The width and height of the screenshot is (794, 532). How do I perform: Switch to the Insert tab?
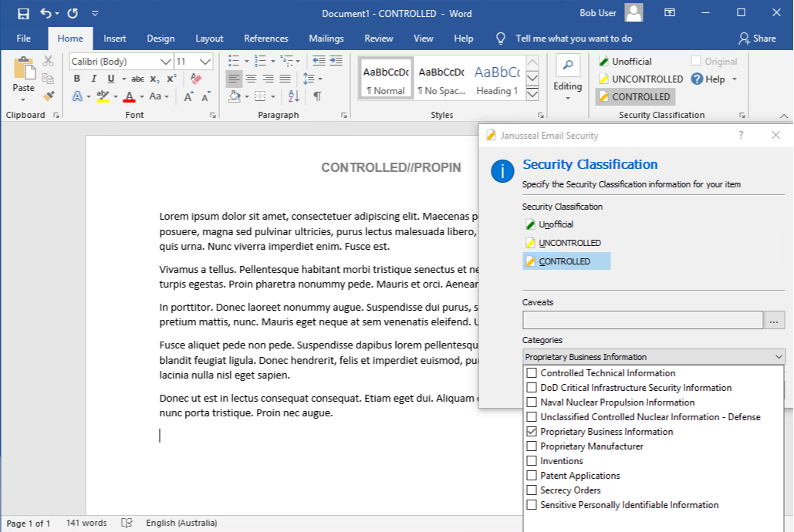click(x=115, y=39)
